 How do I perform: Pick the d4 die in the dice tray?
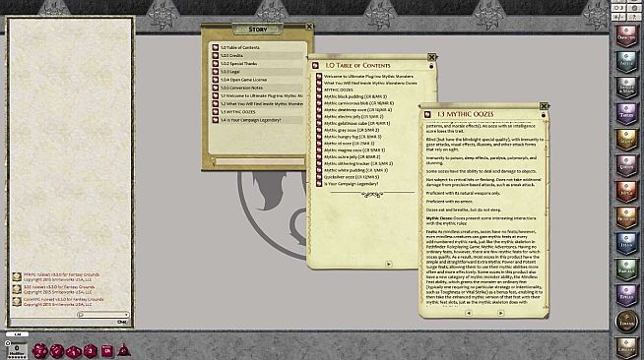[x=124, y=350]
